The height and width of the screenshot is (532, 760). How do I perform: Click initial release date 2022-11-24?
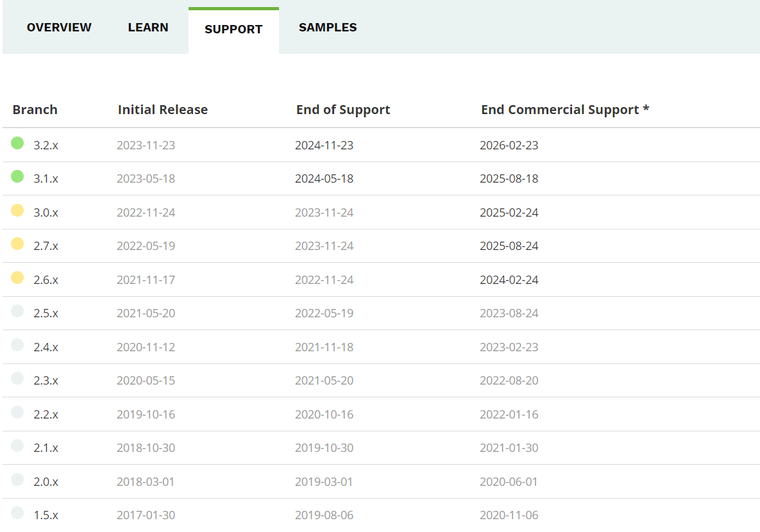click(146, 213)
